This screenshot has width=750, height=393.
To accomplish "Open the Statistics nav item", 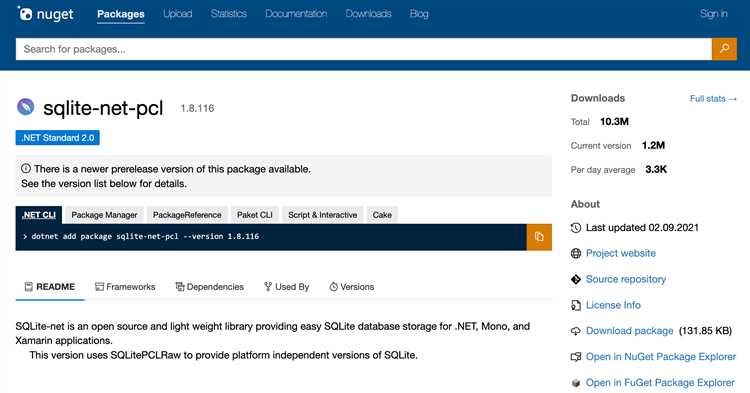I will click(x=229, y=14).
